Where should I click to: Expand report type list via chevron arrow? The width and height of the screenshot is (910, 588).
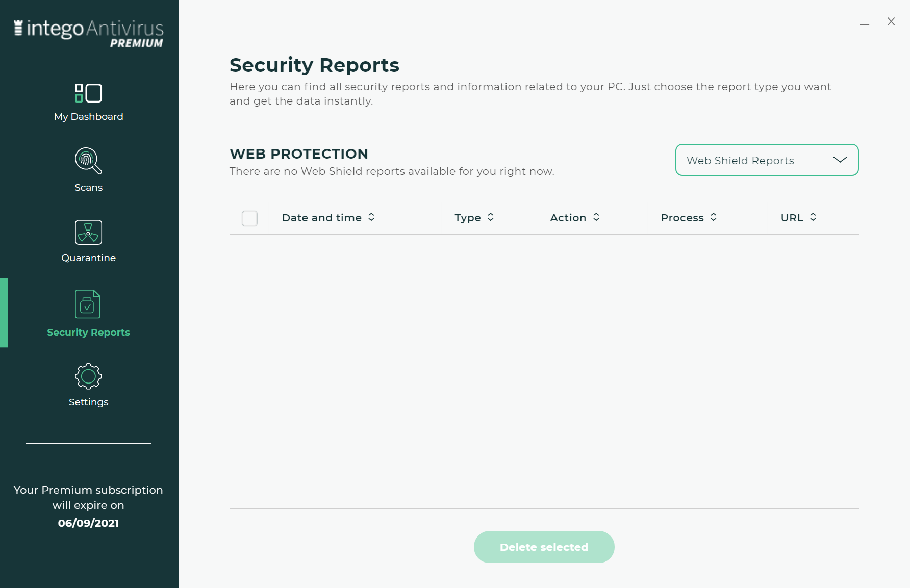(x=840, y=160)
